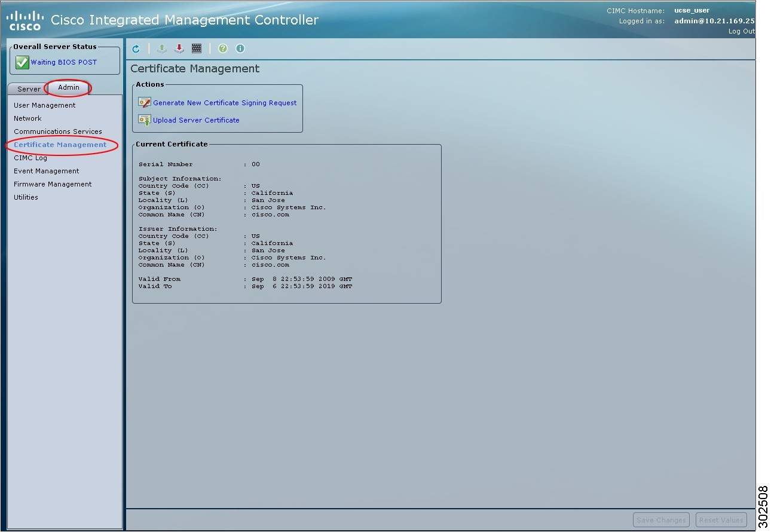Screen dimensions: 771x532
Task: Click the Log Out link
Action: click(741, 31)
